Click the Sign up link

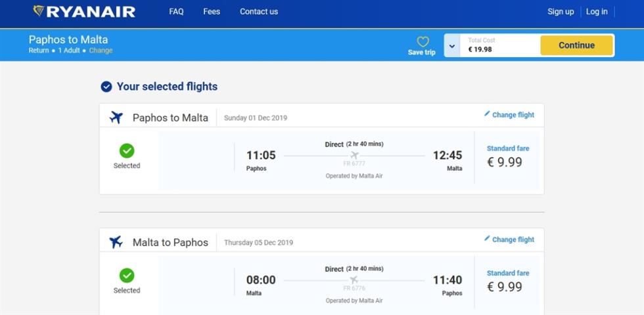561,12
